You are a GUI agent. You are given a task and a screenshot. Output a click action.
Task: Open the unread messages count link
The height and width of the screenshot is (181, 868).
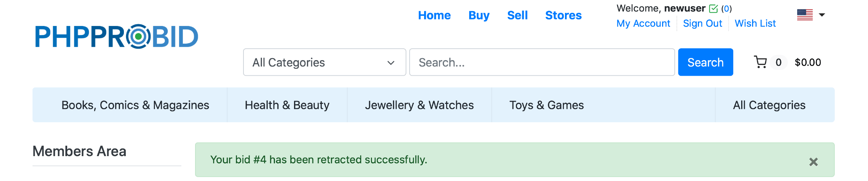coord(726,8)
